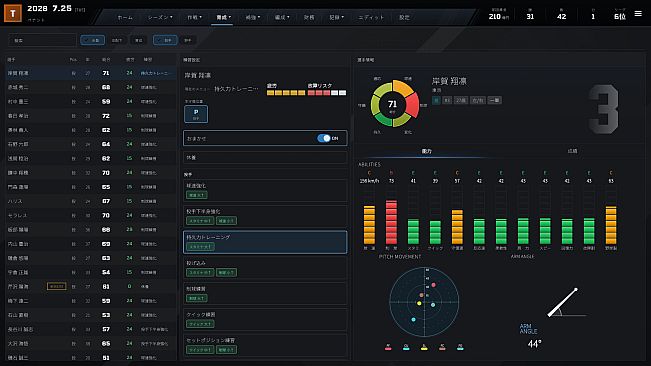
Task: Click the circular overall rating chart showing 71
Action: 392,104
